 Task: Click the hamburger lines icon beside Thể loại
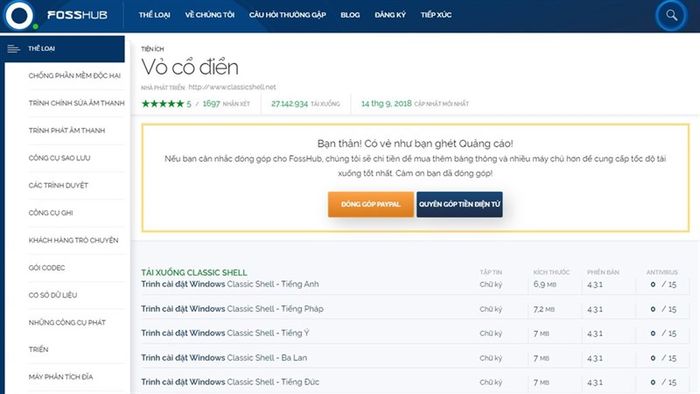13,49
